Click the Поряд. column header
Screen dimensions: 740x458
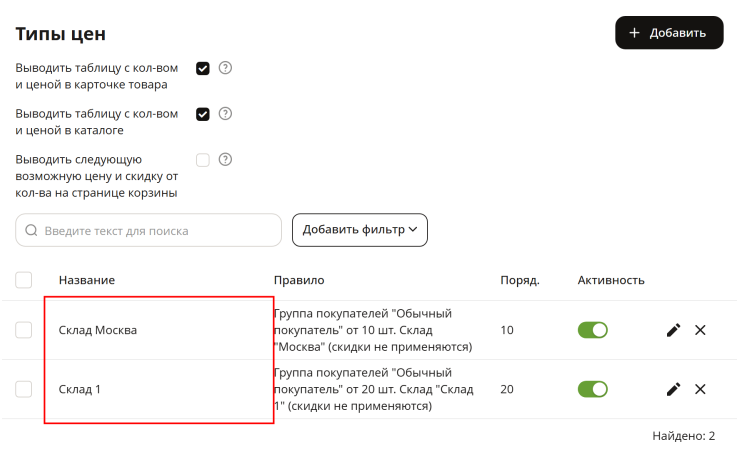520,280
